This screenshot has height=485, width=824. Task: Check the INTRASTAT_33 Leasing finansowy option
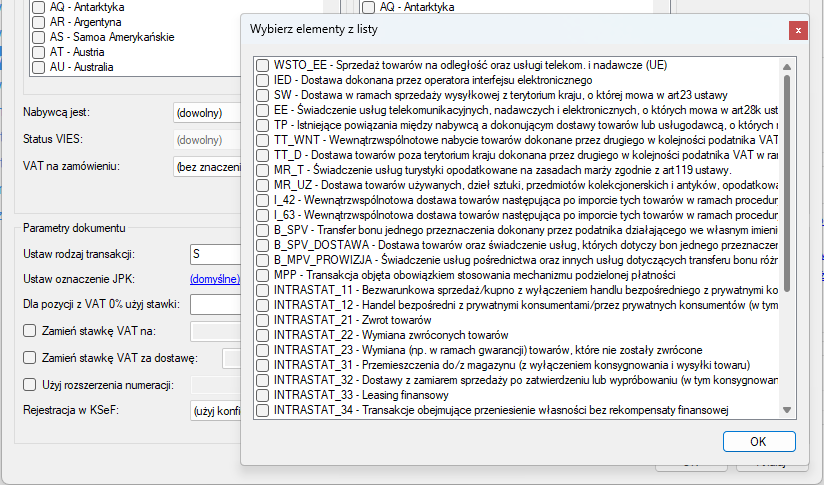coord(262,395)
